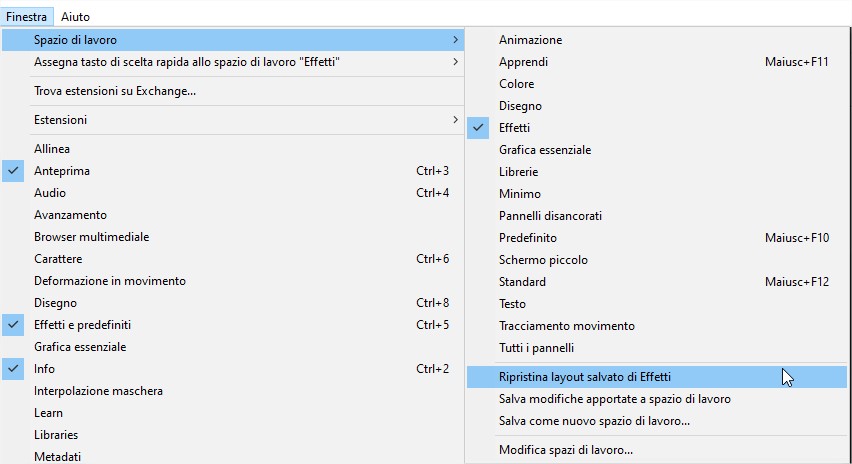Screen dimensions: 852x464
Task: Select the Colore workspace
Action: [x=517, y=84]
